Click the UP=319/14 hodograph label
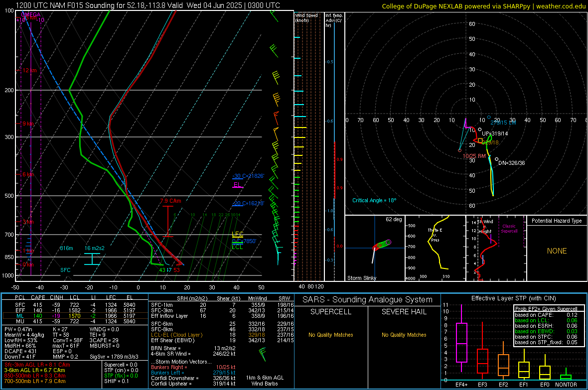This screenshot has width=588, height=390. pyautogui.click(x=495, y=133)
